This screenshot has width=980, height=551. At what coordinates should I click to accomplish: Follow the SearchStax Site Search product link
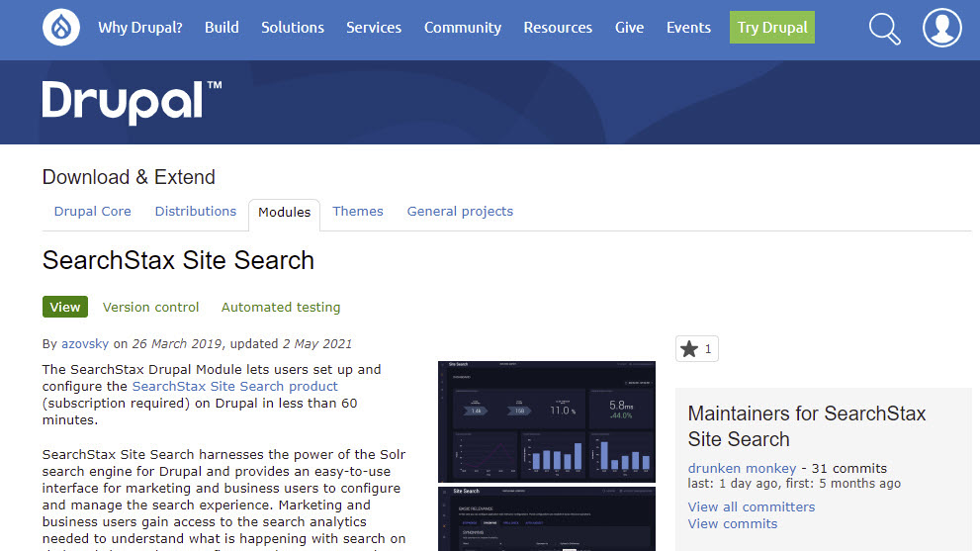(235, 386)
